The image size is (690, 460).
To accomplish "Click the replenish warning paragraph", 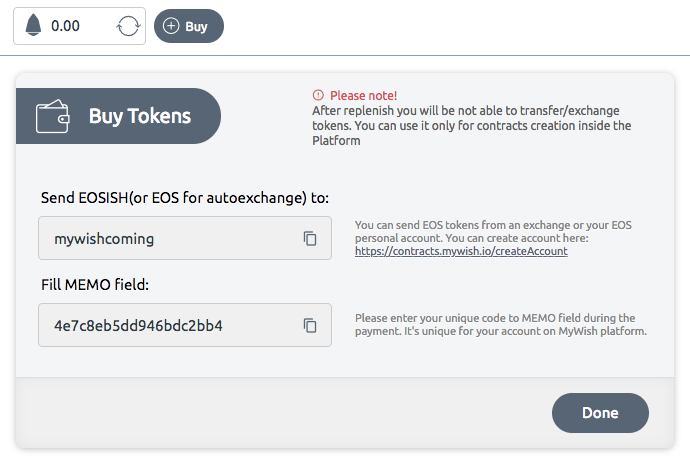I will pyautogui.click(x=472, y=125).
